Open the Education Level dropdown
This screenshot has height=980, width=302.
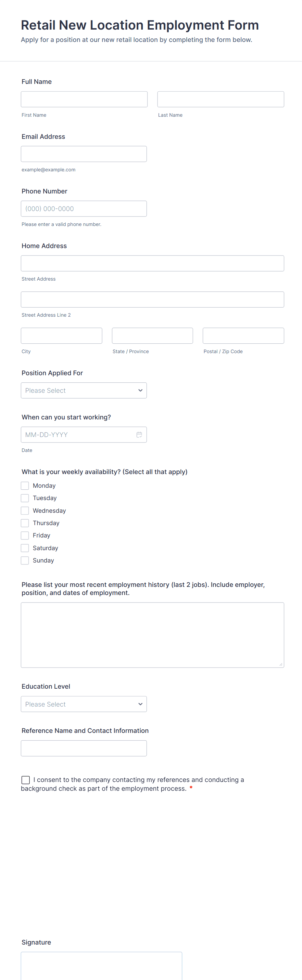click(x=83, y=704)
